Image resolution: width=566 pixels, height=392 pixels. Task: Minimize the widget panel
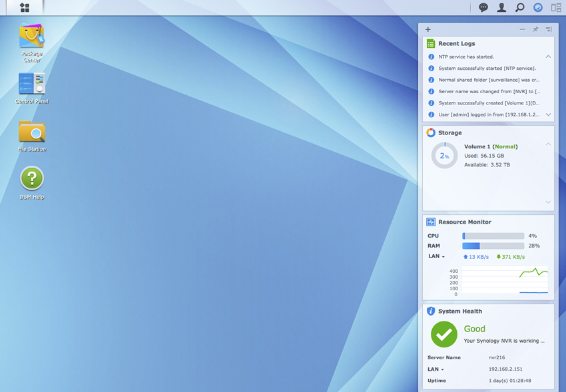click(x=522, y=29)
